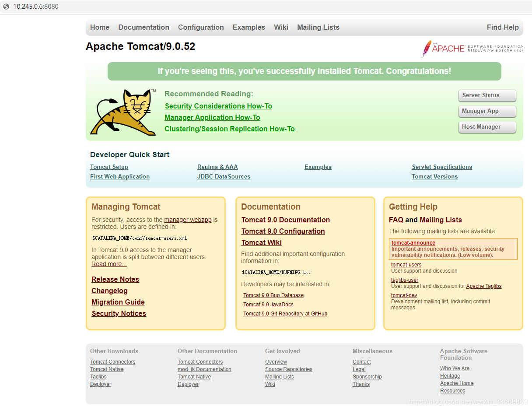Screen dimensions: 532x410
Task: Open the Apache Taglibs link
Action: (483, 286)
